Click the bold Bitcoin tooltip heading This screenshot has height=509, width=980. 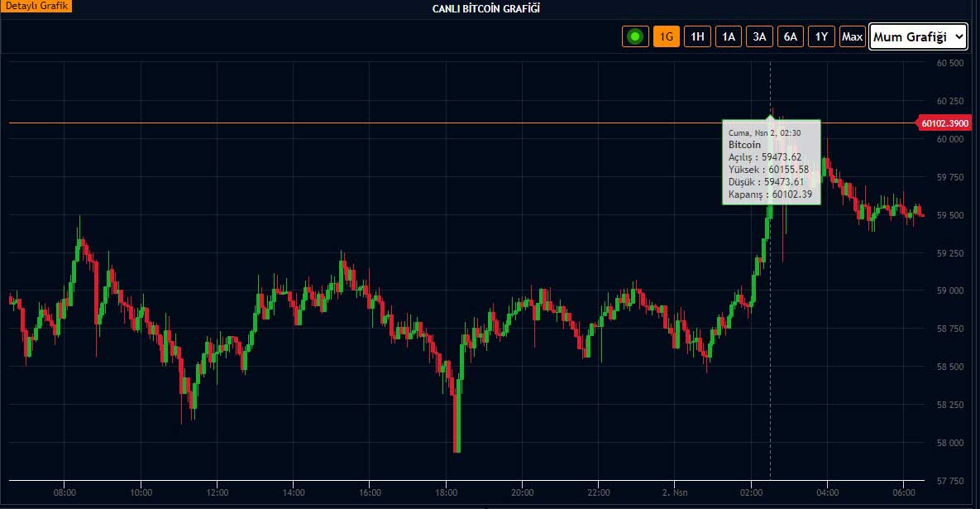(744, 145)
